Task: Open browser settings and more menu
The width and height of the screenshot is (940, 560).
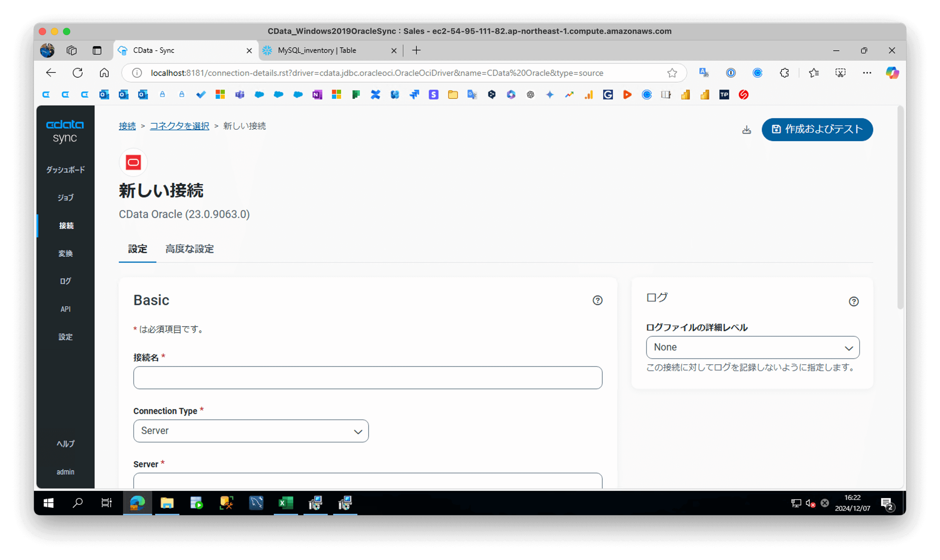Action: (867, 73)
